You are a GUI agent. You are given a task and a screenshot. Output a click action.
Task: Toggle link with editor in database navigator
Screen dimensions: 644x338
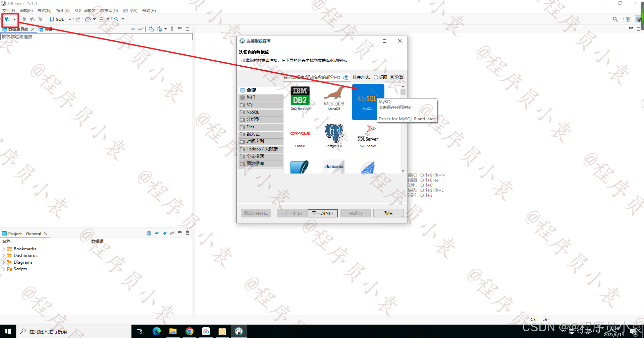[141, 29]
